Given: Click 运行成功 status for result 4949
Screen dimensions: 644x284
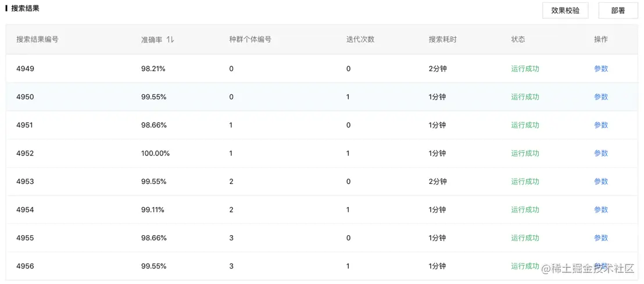Looking at the screenshot, I should pyautogui.click(x=525, y=69).
